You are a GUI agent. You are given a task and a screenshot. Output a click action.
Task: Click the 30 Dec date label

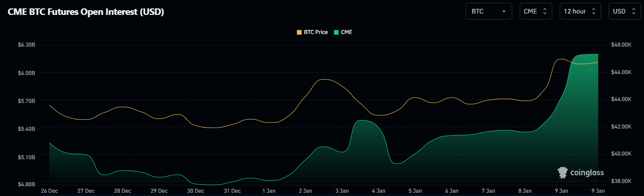point(196,191)
